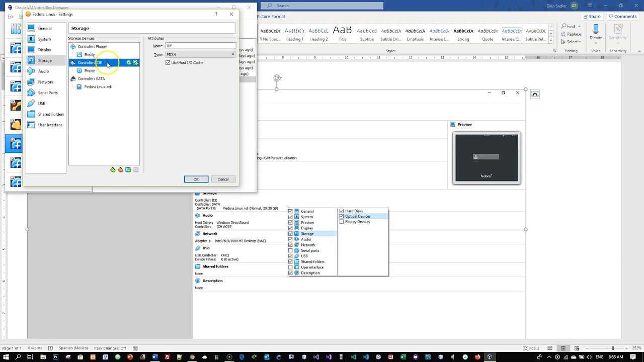This screenshot has width=644, height=362.
Task: Click the add new storage controller icon
Action: (x=113, y=170)
